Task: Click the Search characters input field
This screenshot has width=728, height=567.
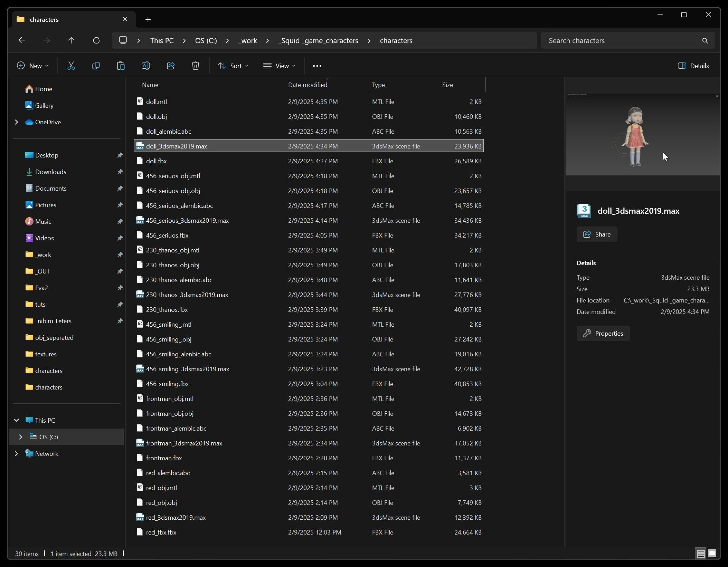Action: tap(622, 40)
